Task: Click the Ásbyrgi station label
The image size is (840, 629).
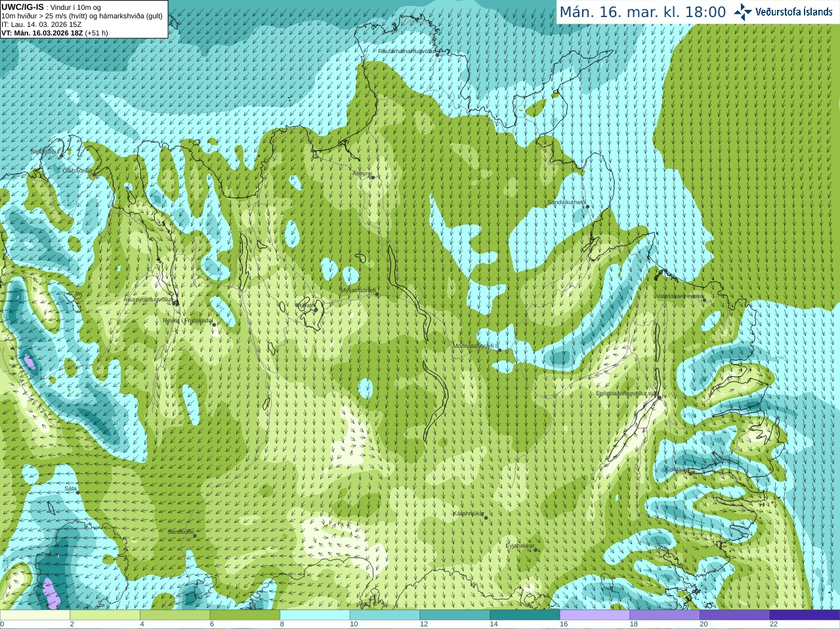Action: [362, 173]
